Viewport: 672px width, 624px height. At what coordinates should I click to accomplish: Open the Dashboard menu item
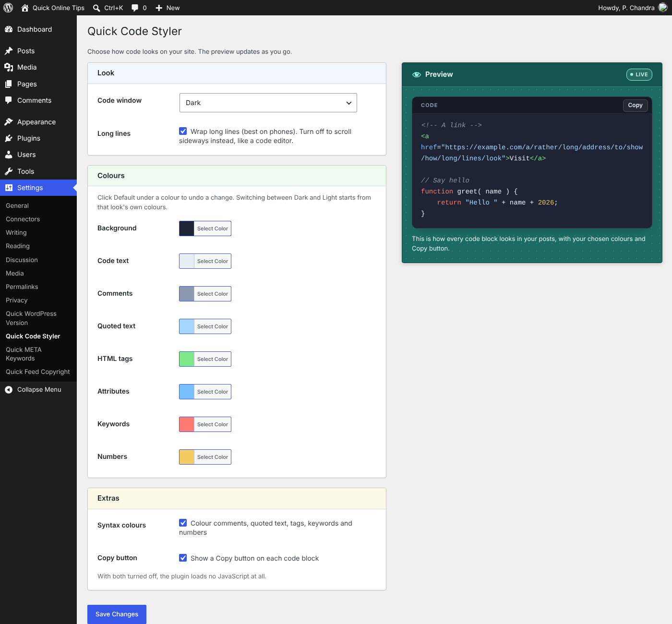pos(38,29)
